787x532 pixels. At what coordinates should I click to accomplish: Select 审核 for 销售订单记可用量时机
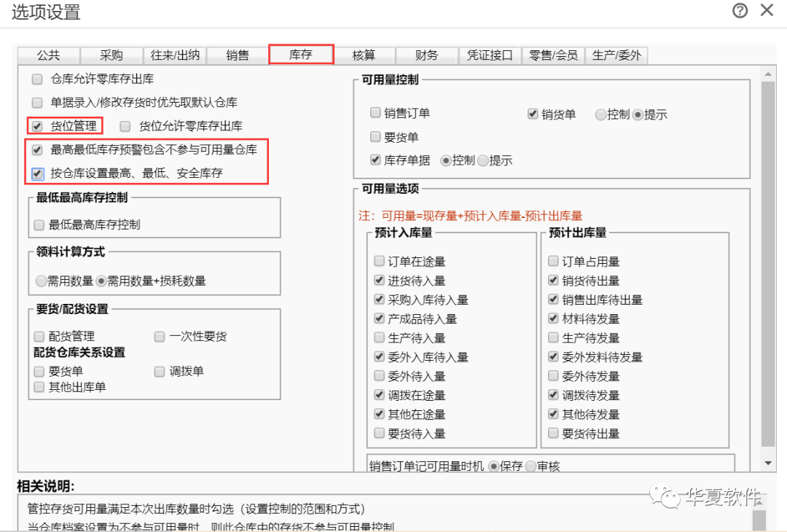pos(530,466)
